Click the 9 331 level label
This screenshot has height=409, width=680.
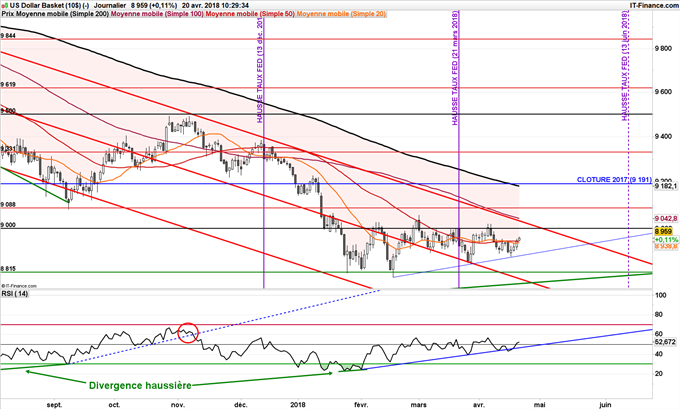tap(8, 149)
